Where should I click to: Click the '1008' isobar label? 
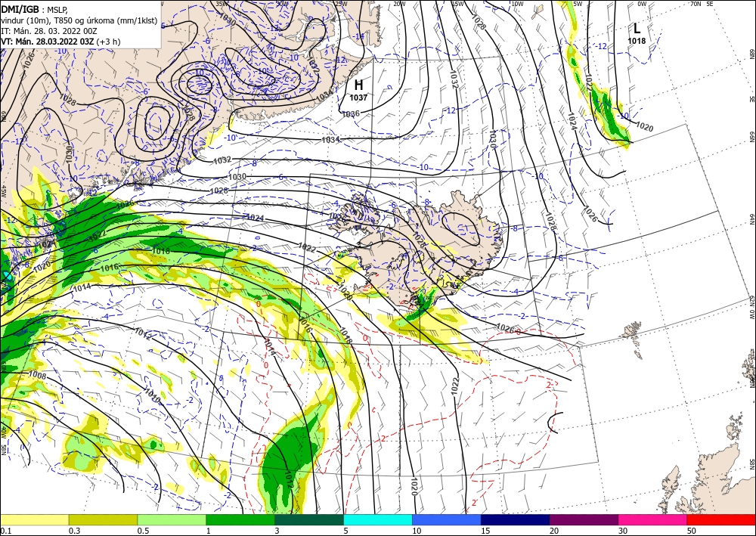tap(38, 374)
